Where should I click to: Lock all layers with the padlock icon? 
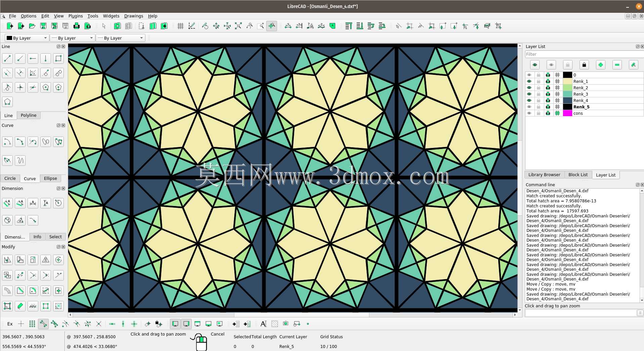coord(584,65)
